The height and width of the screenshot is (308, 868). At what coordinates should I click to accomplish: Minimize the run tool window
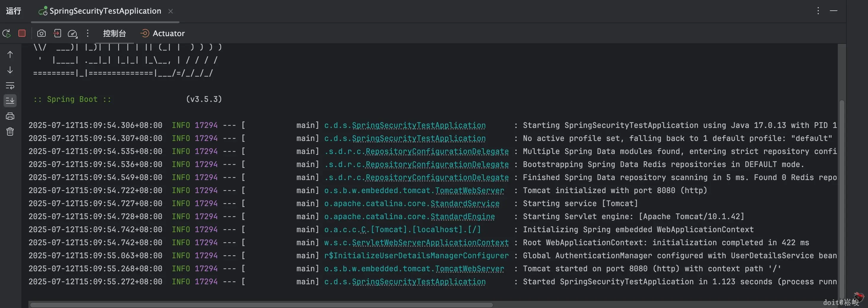coord(834,11)
